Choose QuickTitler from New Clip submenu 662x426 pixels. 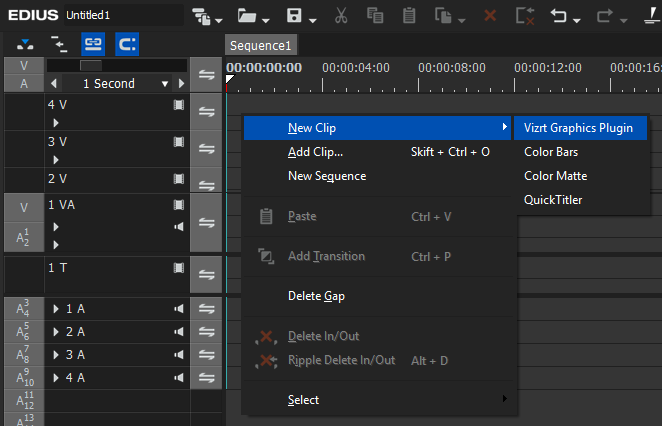580,200
